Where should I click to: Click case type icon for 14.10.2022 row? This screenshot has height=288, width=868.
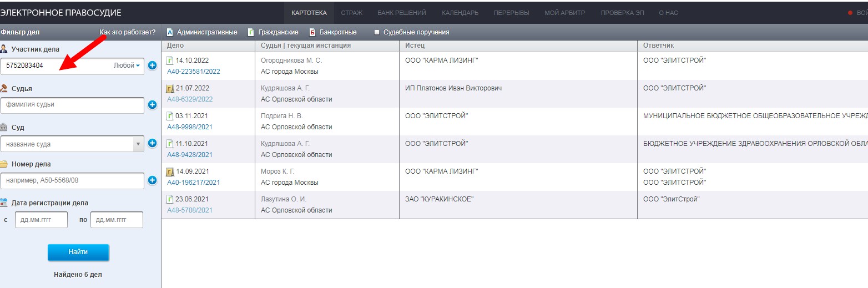click(170, 60)
